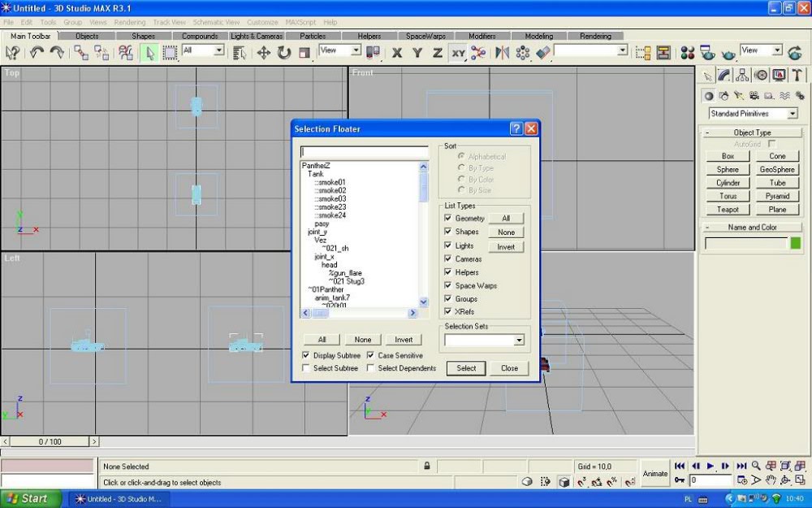
Task: Switch to the Particles toolbar tab
Action: pos(313,36)
